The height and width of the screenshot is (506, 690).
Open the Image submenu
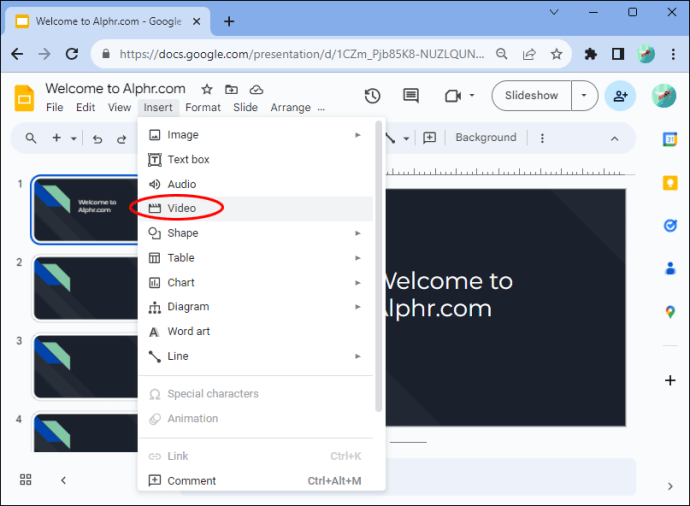pos(256,135)
